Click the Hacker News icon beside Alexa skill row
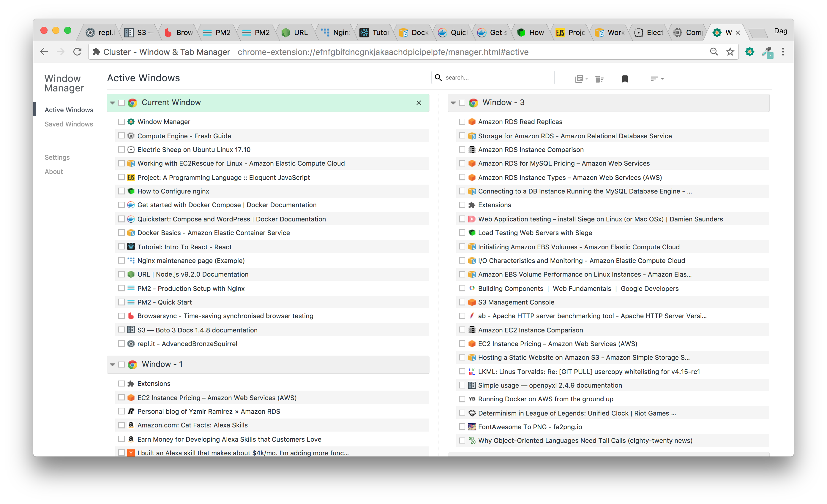Image resolution: width=827 pixels, height=504 pixels. click(131, 453)
